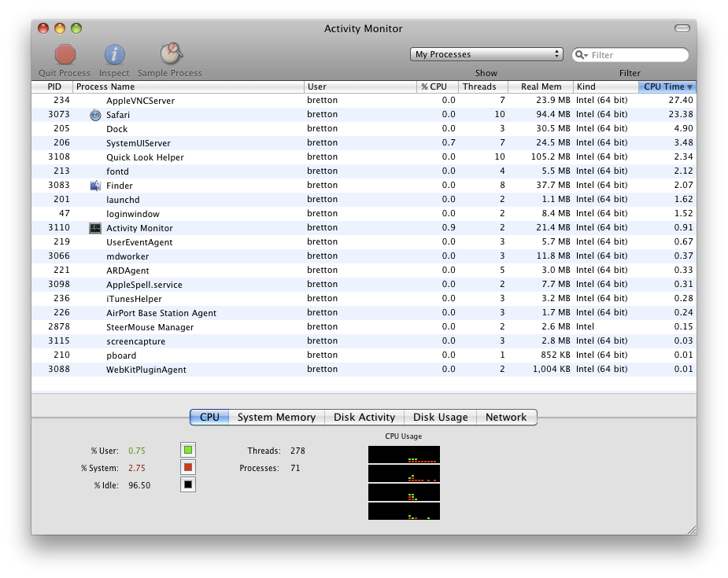This screenshot has width=728, height=578.
Task: Sort by Real Mem column header
Action: (x=541, y=87)
